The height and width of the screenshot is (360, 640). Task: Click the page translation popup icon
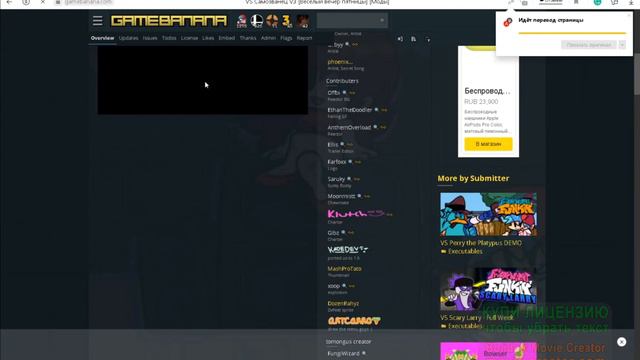(x=508, y=22)
